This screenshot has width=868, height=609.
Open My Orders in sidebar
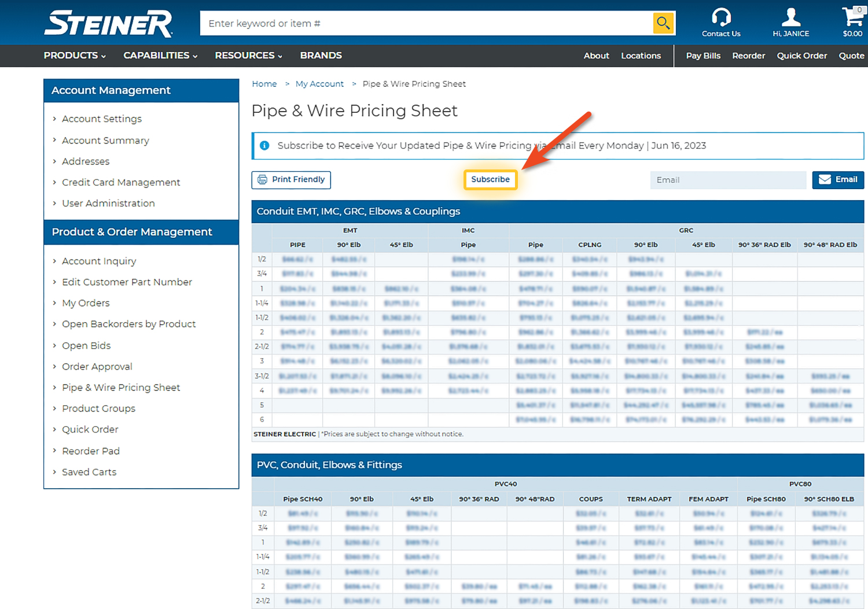tap(86, 303)
